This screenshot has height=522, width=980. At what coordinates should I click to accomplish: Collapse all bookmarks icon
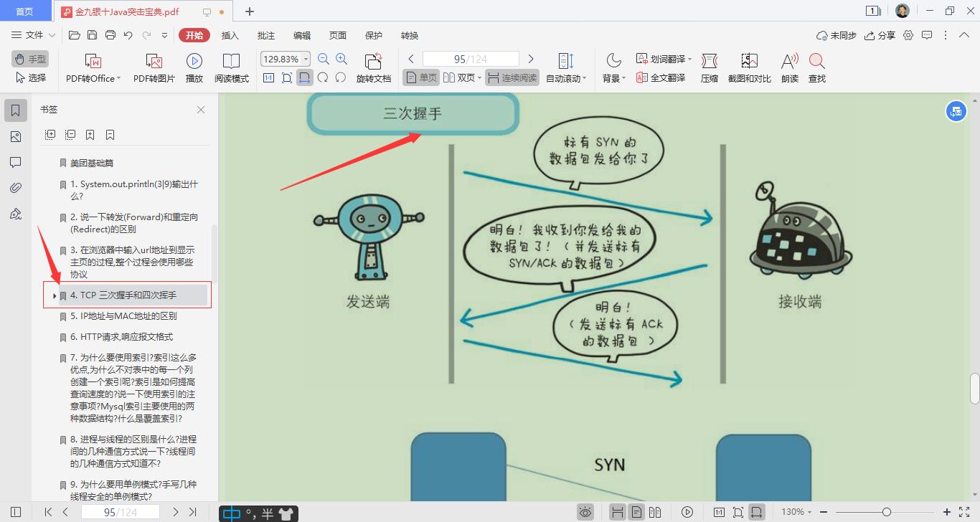[x=70, y=135]
